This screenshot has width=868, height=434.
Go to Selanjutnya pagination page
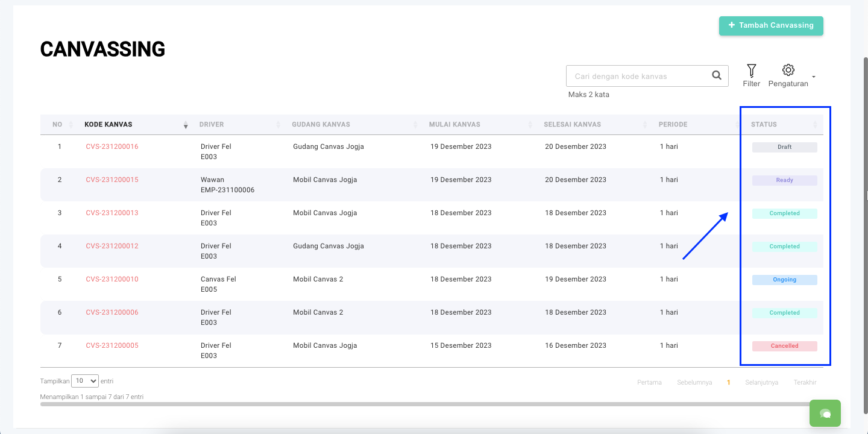(761, 382)
